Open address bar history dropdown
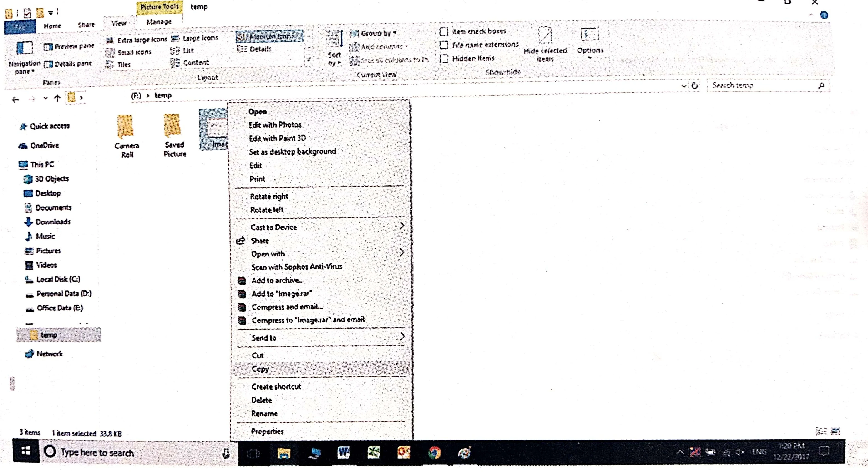The image size is (868, 472). [683, 85]
